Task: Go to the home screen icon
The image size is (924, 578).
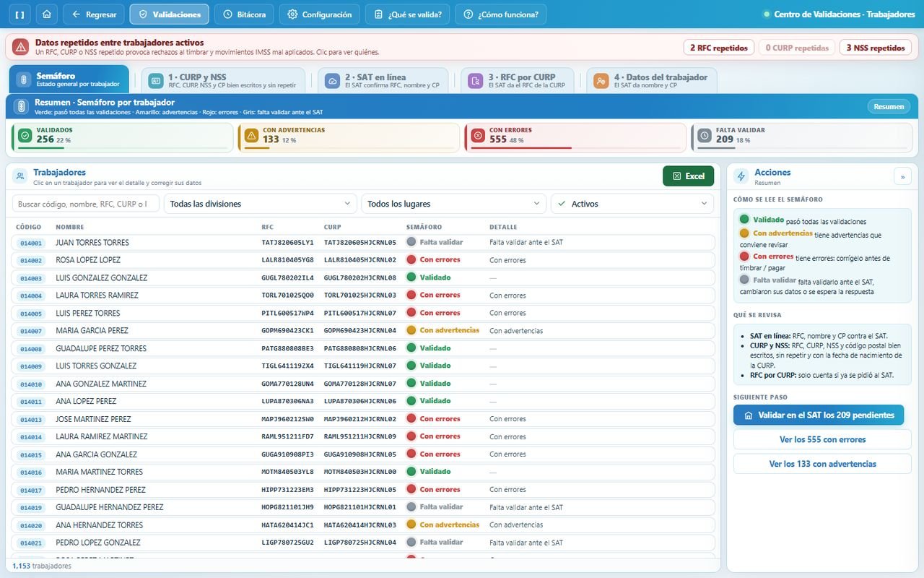Action: pyautogui.click(x=47, y=14)
